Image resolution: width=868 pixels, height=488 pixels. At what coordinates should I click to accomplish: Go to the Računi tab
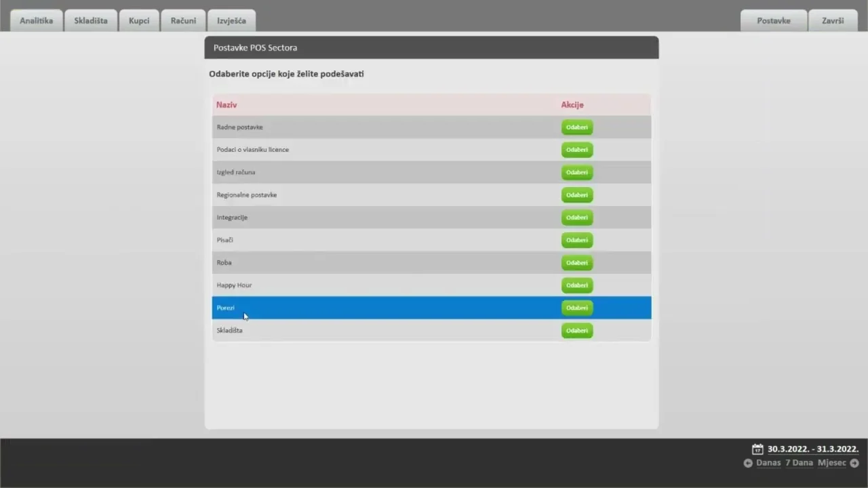pyautogui.click(x=183, y=20)
